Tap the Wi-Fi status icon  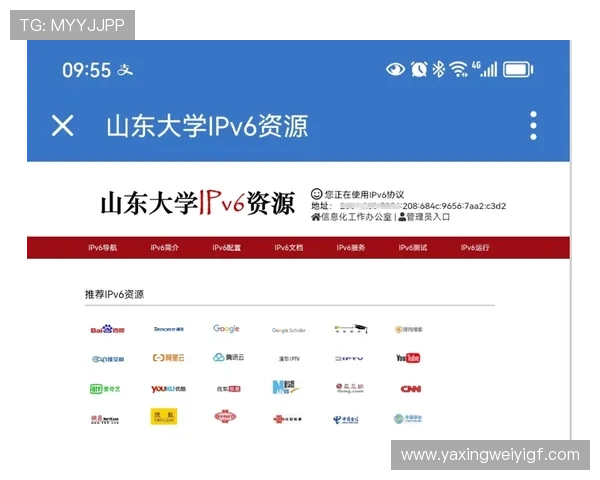(458, 70)
